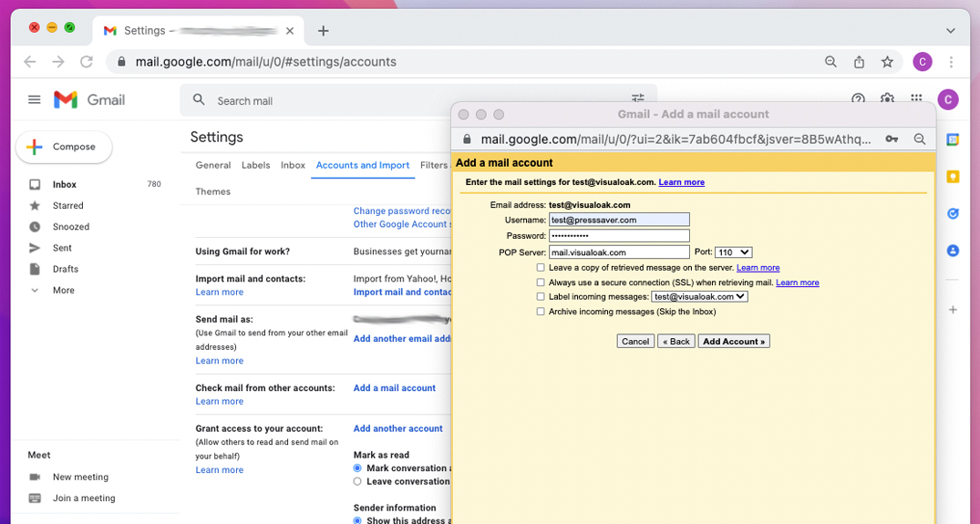The height and width of the screenshot is (524, 980).
Task: Click the password key icon in popup address bar
Action: point(892,139)
